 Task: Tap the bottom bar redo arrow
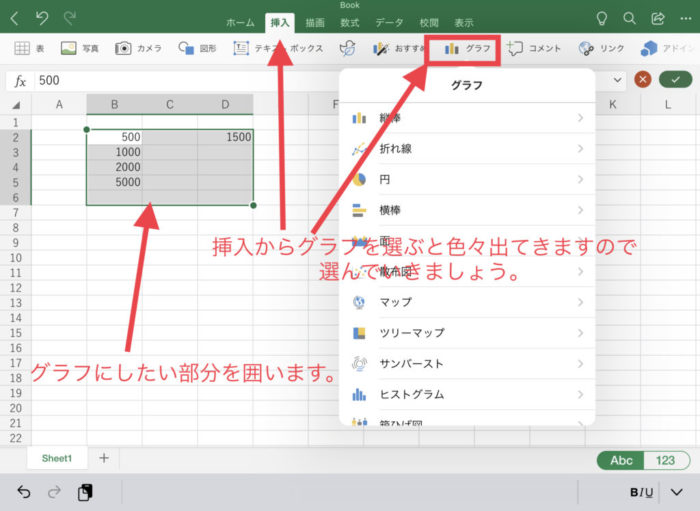[54, 492]
